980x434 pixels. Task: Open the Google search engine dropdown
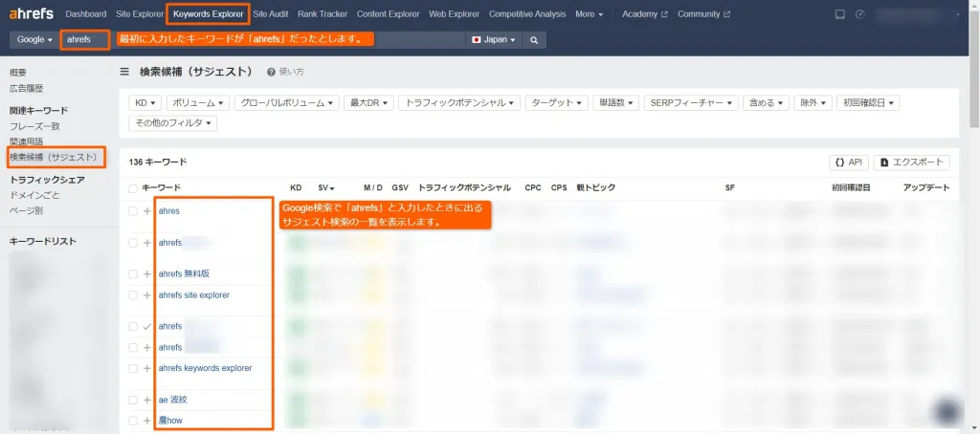point(34,40)
